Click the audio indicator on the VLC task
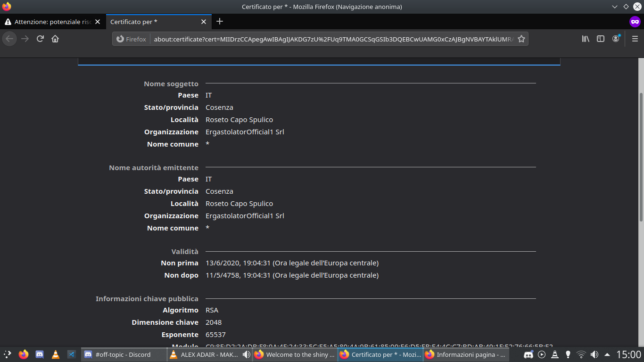The image size is (644, 362). [246, 354]
